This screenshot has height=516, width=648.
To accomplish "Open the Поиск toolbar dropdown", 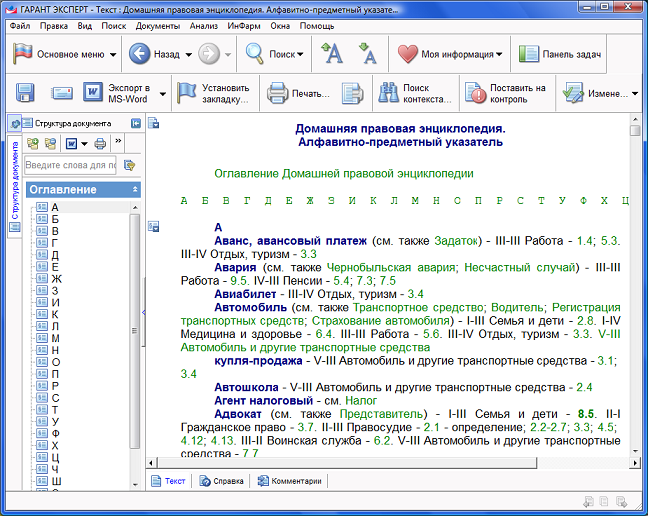I will click(299, 54).
